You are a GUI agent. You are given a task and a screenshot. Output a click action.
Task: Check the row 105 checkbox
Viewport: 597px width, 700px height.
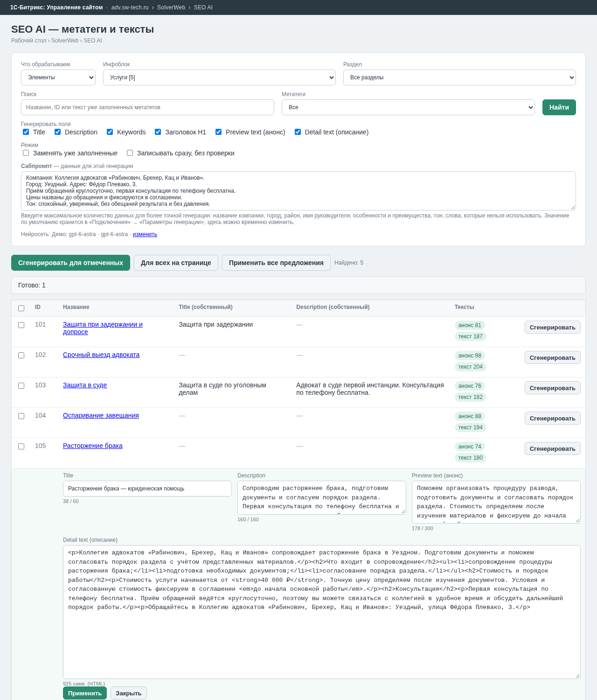click(21, 446)
